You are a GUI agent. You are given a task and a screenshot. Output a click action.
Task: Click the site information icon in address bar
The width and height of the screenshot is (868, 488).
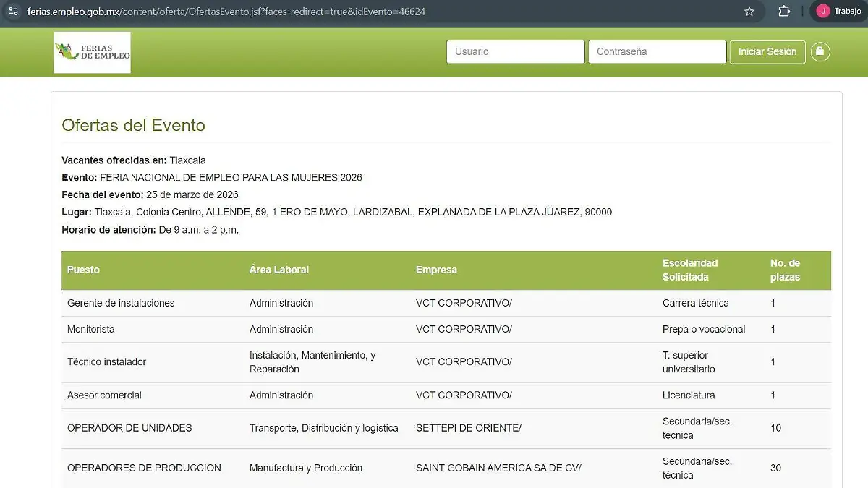13,12
